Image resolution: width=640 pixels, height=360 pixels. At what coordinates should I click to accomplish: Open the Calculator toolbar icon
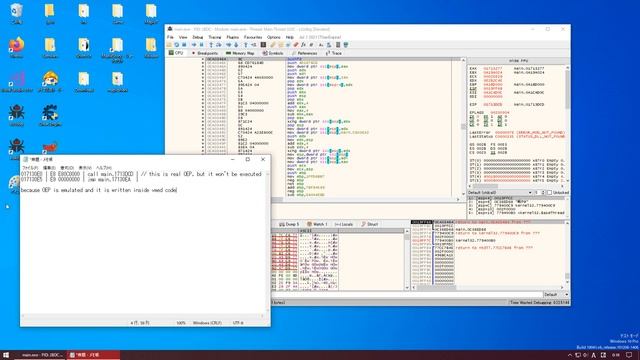(338, 45)
